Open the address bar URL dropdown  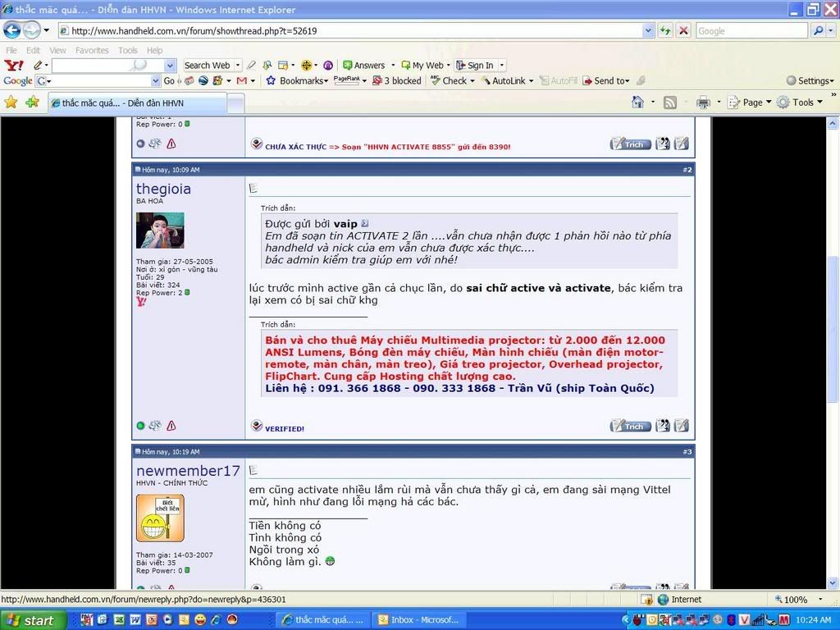tap(648, 30)
